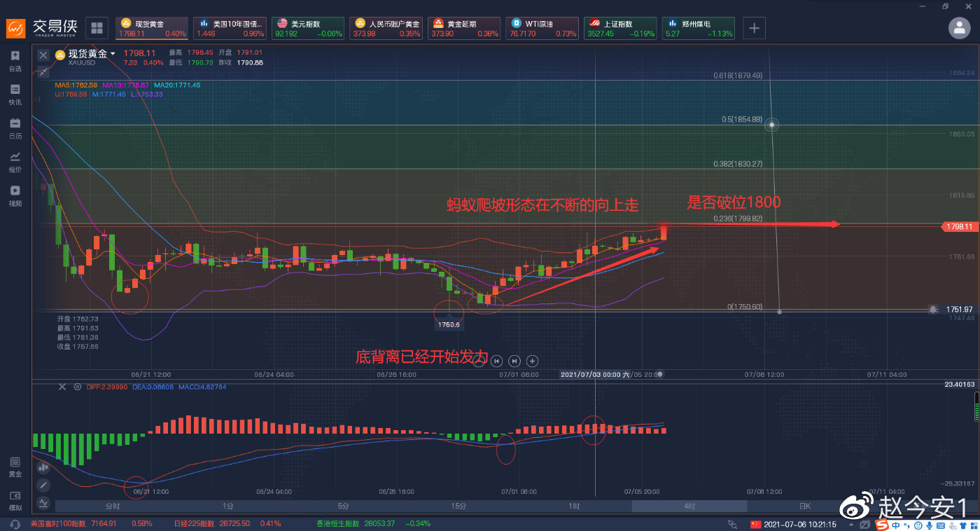Open the 模拟 simulation sidebar icon
The width and height of the screenshot is (980, 531).
[x=15, y=500]
